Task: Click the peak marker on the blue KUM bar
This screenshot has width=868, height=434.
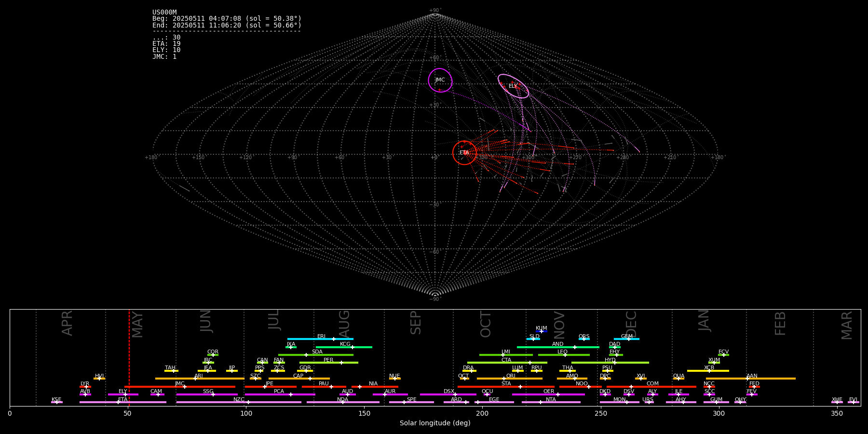Action: tap(541, 331)
